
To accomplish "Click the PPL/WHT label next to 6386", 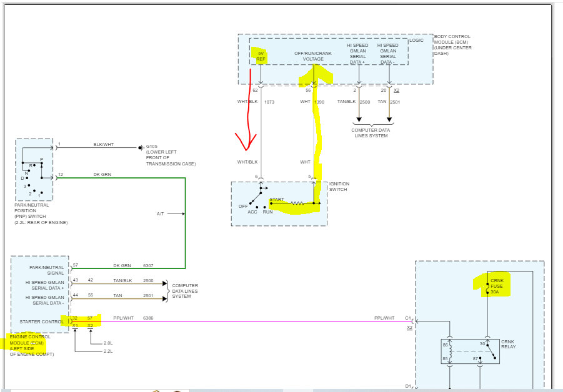I will tap(123, 318).
